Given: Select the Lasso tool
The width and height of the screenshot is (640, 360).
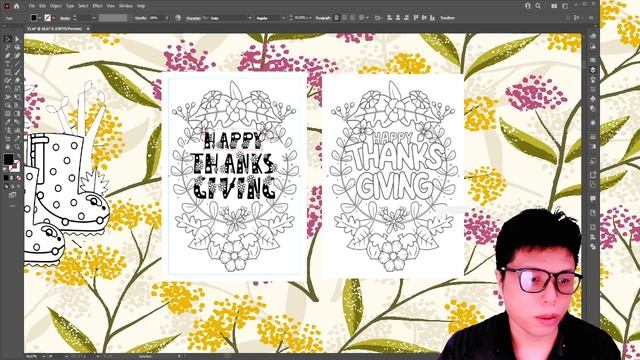Looking at the screenshot, I should [17, 47].
